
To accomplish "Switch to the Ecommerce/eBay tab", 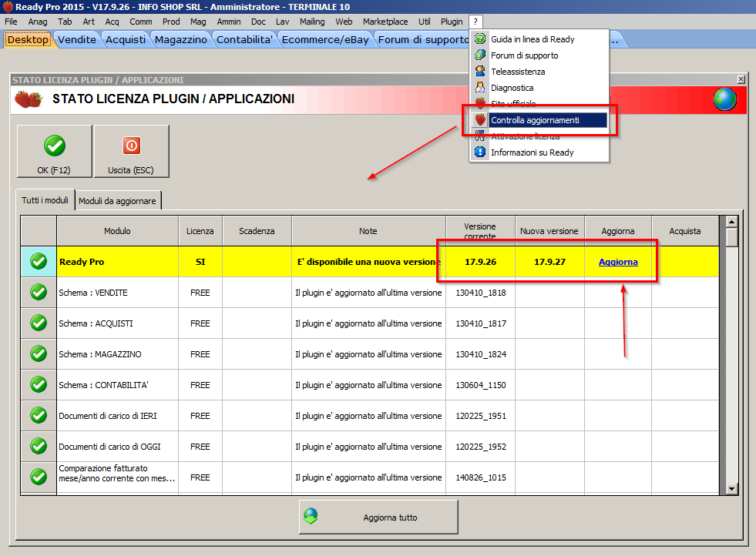I will pos(325,39).
